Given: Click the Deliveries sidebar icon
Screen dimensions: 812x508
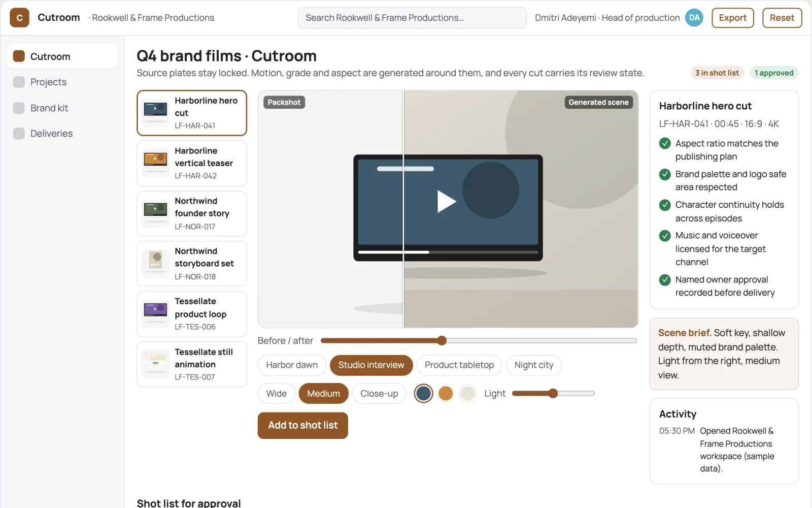Looking at the screenshot, I should click(x=19, y=133).
